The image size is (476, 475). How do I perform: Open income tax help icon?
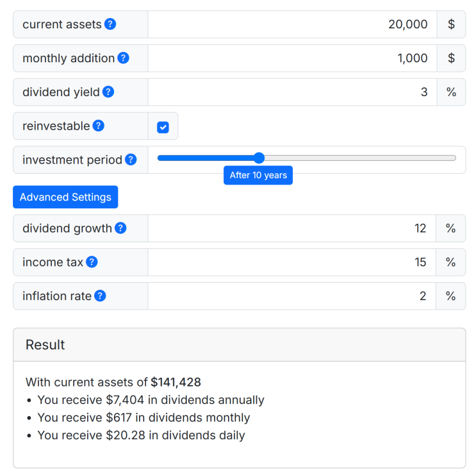(92, 262)
